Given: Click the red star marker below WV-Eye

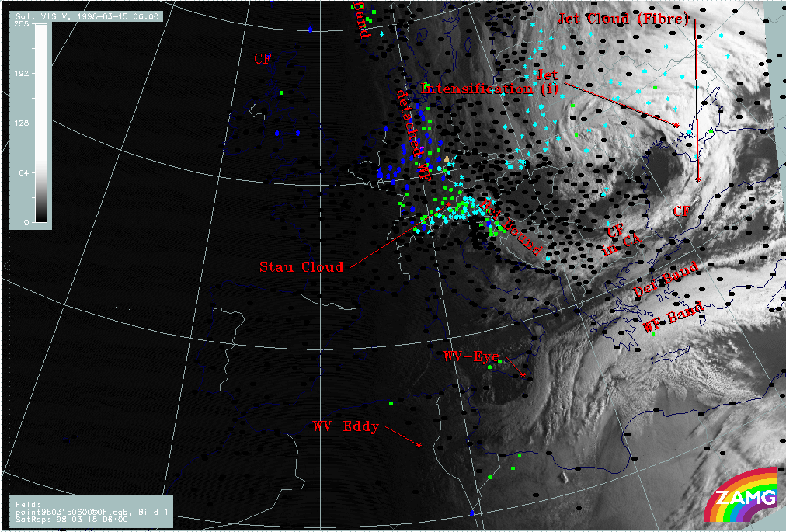Looking at the screenshot, I should click(x=523, y=375).
